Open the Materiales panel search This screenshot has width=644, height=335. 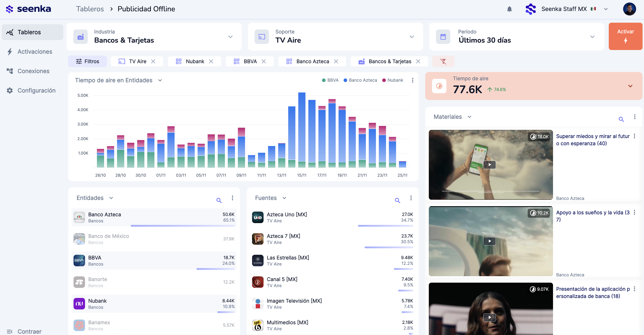[621, 119]
